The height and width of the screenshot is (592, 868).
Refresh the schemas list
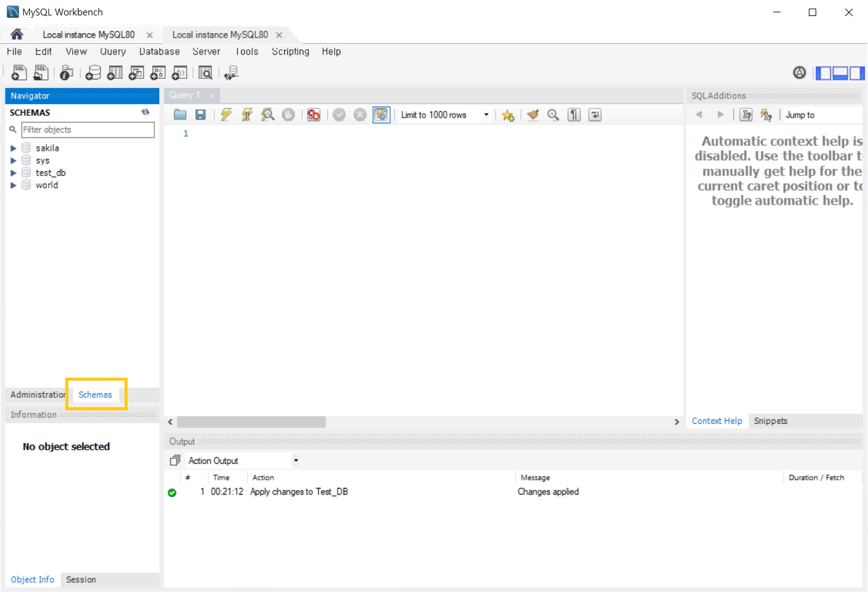pyautogui.click(x=145, y=112)
